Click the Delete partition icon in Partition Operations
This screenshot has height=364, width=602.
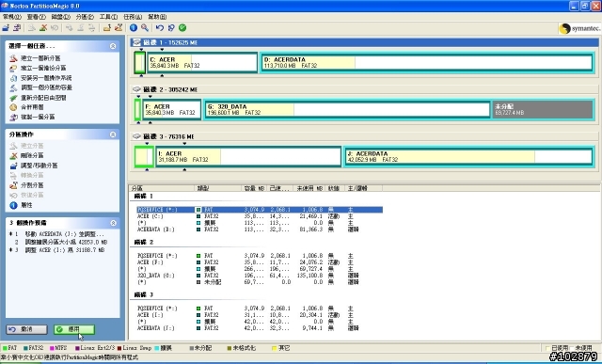13,155
